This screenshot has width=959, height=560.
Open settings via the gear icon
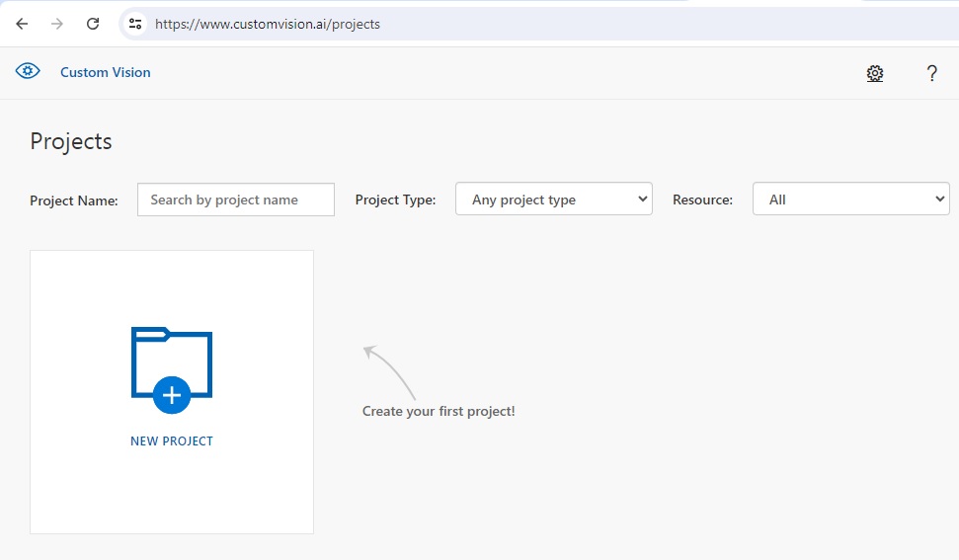point(874,73)
